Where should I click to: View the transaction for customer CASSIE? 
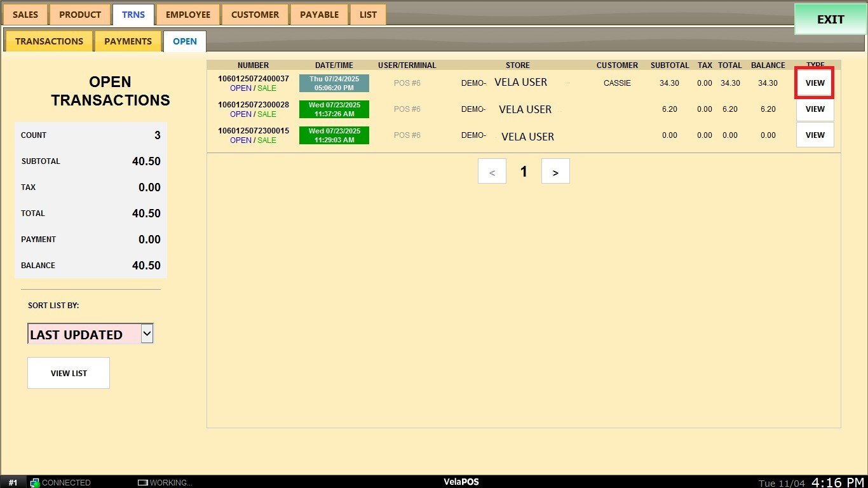815,83
